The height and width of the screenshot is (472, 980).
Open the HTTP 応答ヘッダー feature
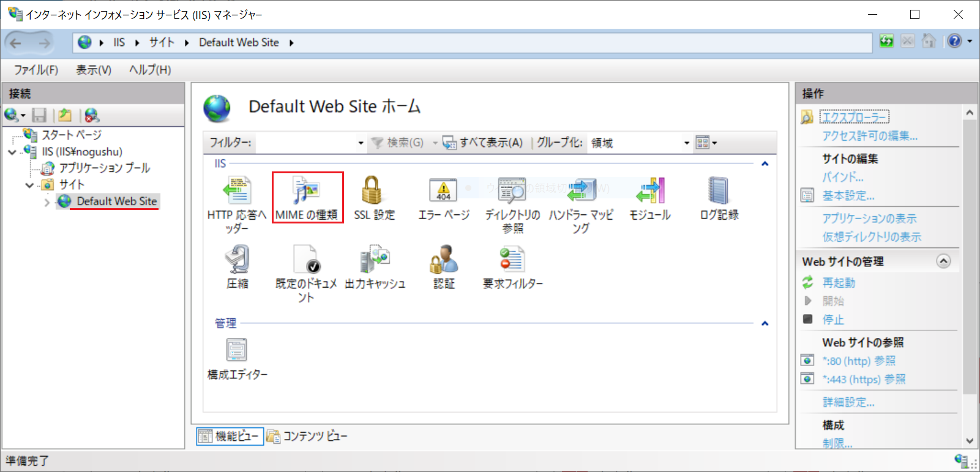click(237, 204)
